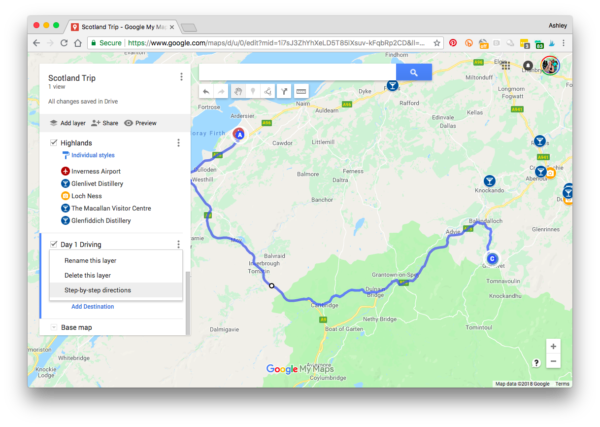Viewport: 600px width, 427px height.
Task: Select Glenlivet Distillery in layer list
Action: tap(92, 183)
